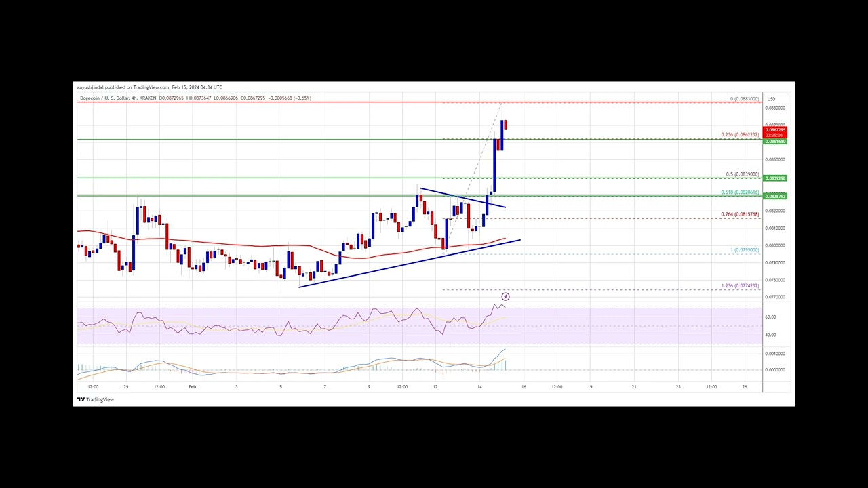868x488 pixels.
Task: Click the green price label 0.0861680
Action: point(776,141)
